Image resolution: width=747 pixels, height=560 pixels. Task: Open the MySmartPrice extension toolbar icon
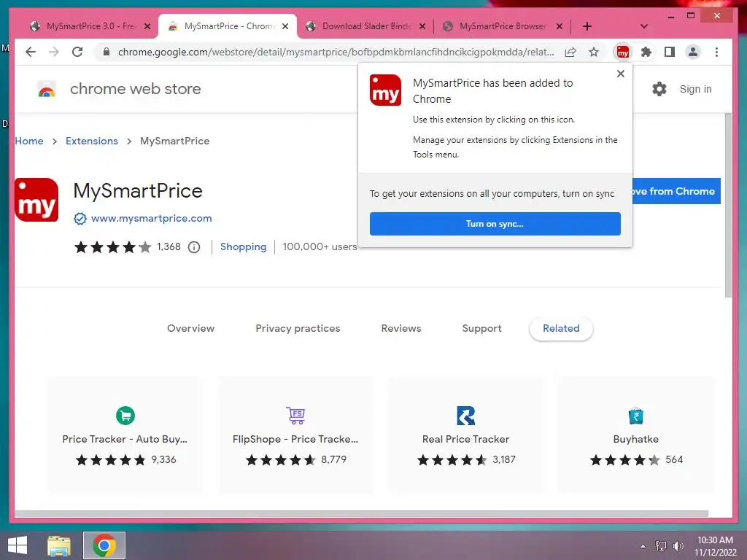[623, 52]
